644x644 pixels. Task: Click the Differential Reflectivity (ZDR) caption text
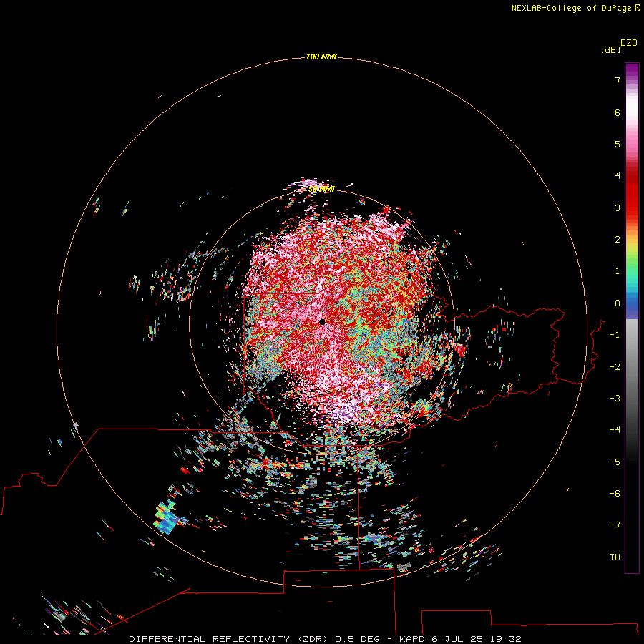(x=228, y=639)
